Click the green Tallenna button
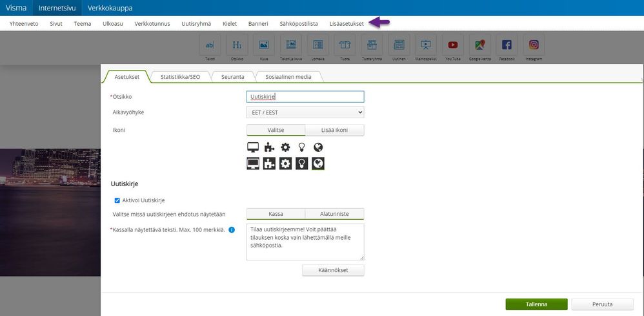The image size is (644, 316). 536,304
